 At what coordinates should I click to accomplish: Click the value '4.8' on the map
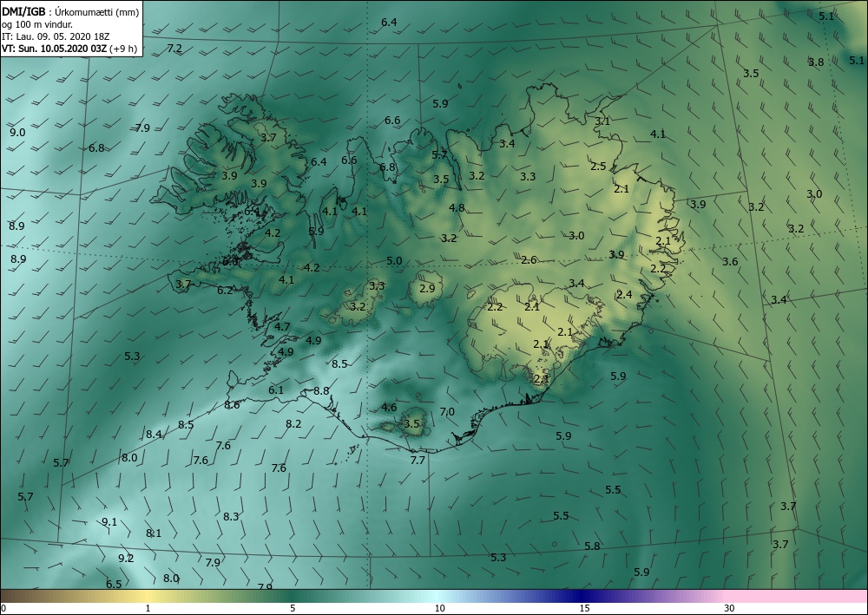coord(457,208)
